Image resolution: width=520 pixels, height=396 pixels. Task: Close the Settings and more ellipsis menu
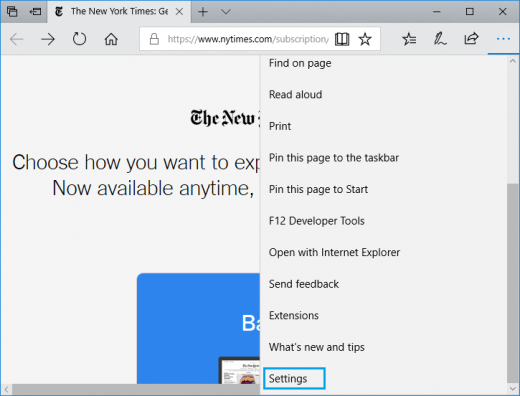(x=503, y=39)
